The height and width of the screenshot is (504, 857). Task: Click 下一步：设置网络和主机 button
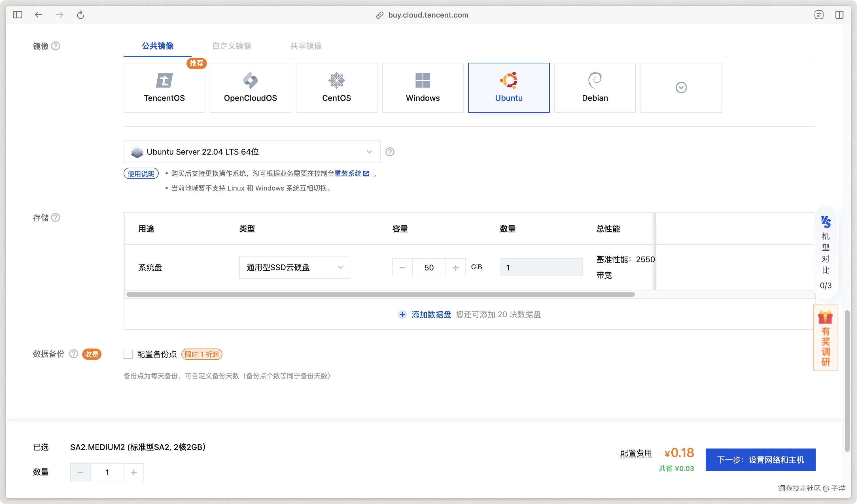(760, 460)
